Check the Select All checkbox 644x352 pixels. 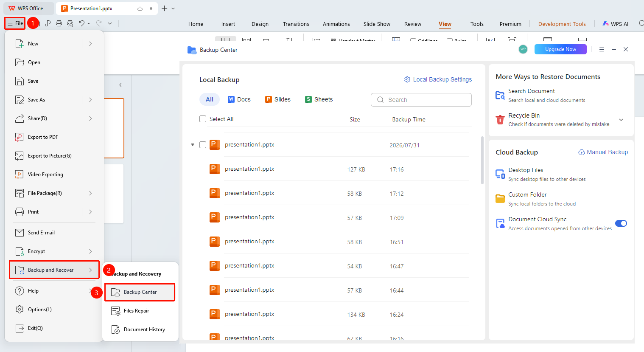click(x=203, y=119)
